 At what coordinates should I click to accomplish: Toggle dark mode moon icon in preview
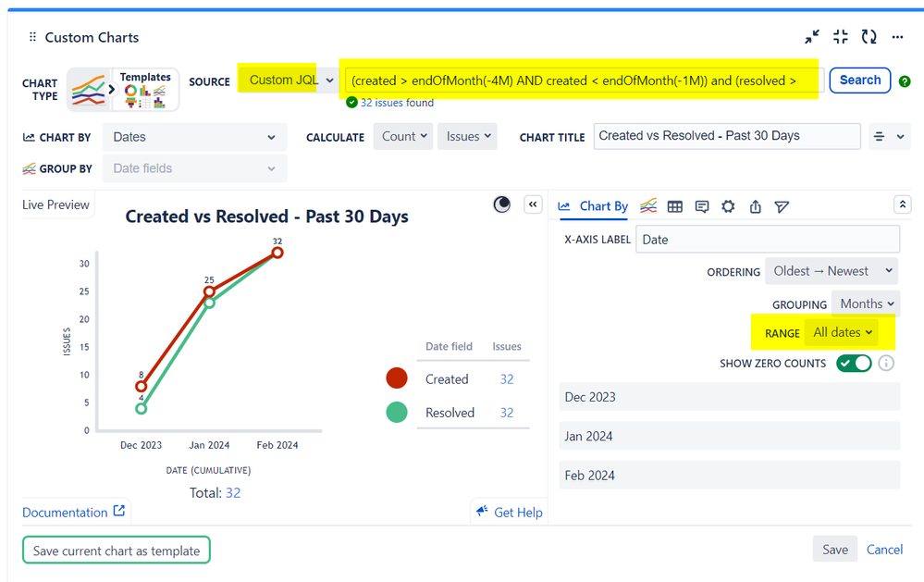(501, 204)
